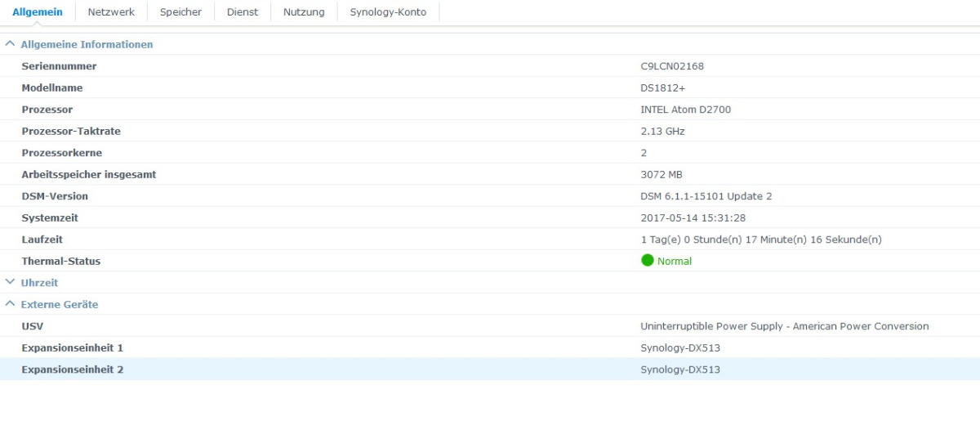Click the Allgemein tab
The width and height of the screenshot is (980, 421).
[38, 12]
